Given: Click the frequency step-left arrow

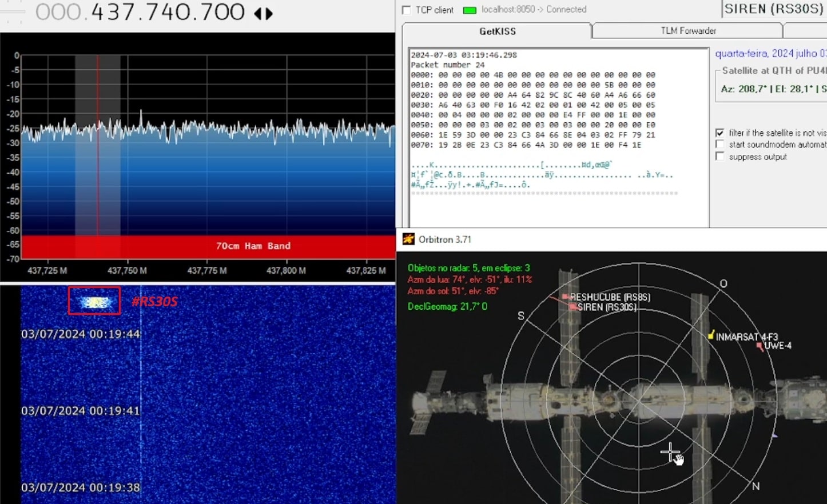Looking at the screenshot, I should pyautogui.click(x=257, y=13).
